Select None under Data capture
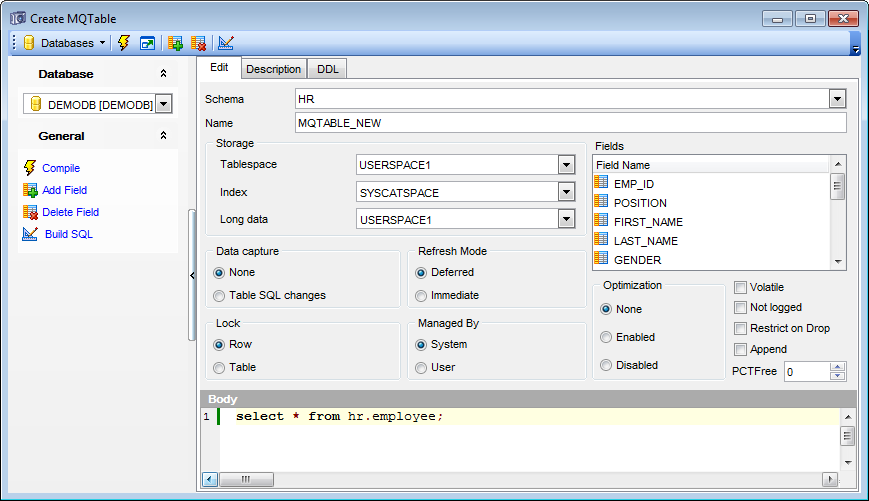Screen dimensions: 869x501 tap(219, 273)
